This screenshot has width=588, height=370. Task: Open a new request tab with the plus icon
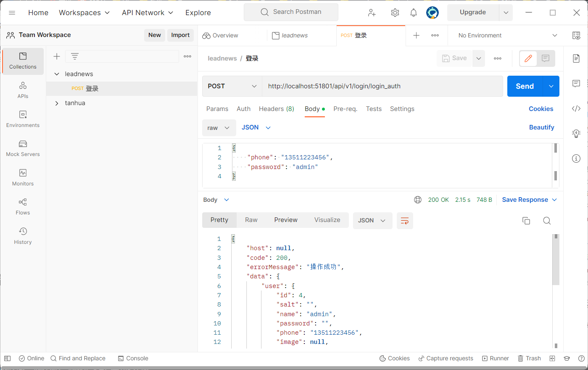coord(416,35)
